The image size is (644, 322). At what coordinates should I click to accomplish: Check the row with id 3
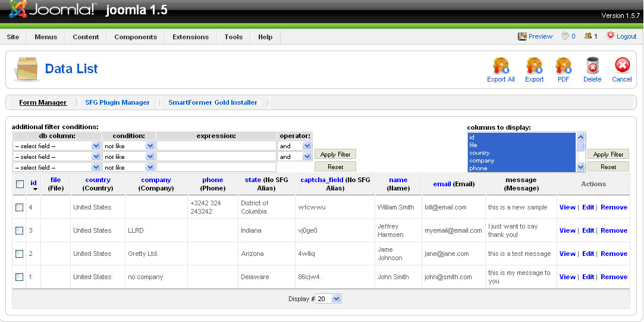19,230
